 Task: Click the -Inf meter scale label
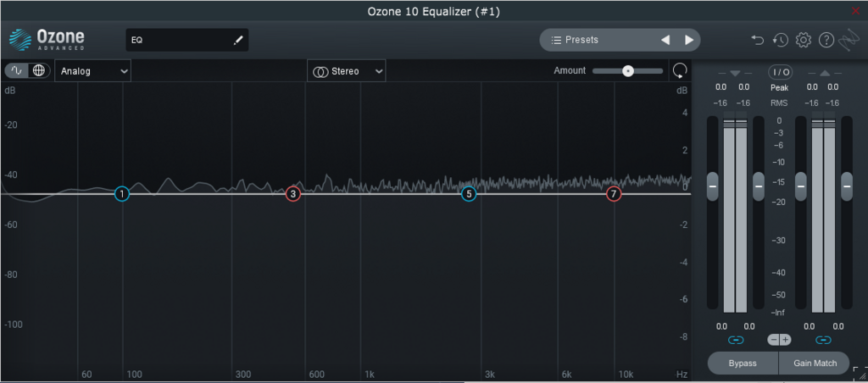778,313
